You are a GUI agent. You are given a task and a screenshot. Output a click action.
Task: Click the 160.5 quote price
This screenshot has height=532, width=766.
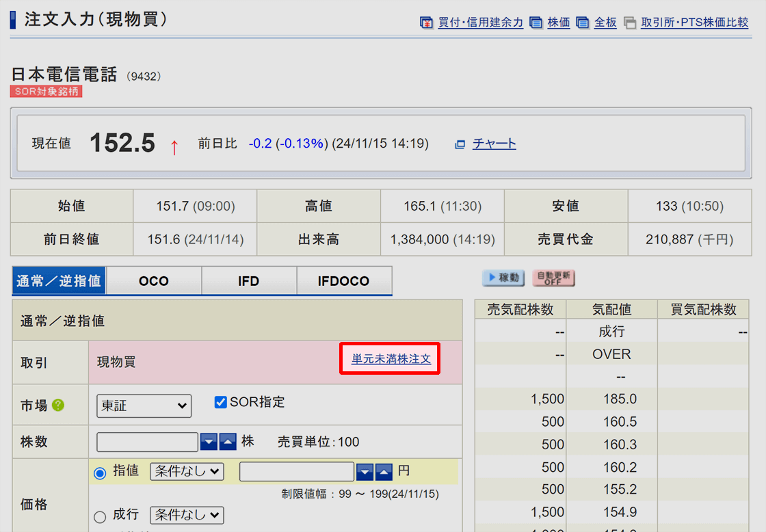(x=620, y=422)
